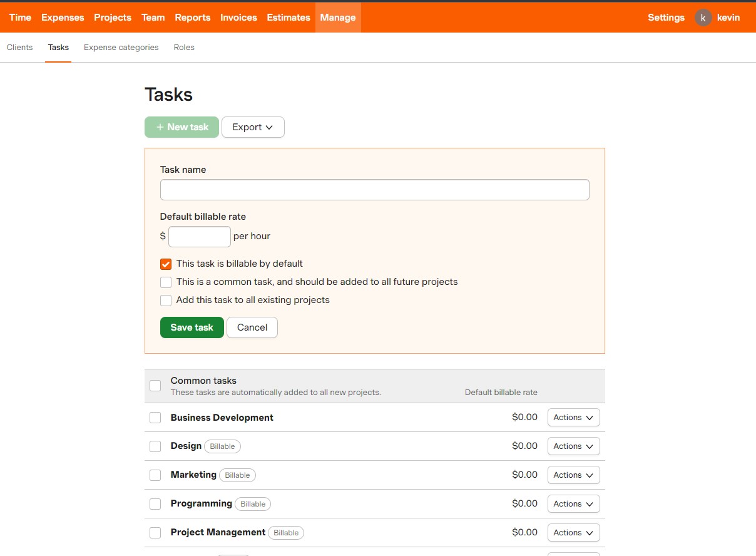756x556 pixels.
Task: Click the kevin user avatar icon
Action: click(x=703, y=18)
